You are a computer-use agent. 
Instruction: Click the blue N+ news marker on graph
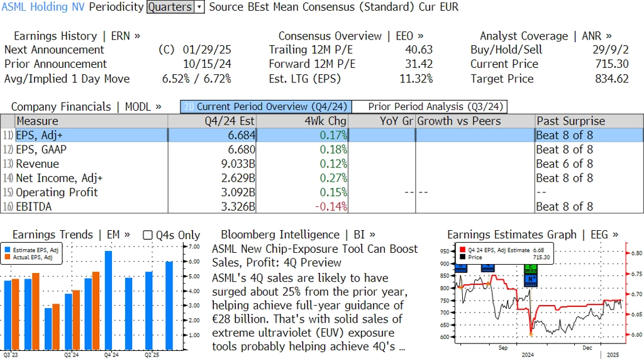tap(531, 279)
